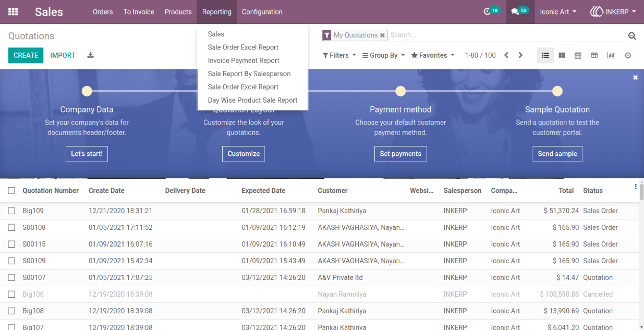
Task: Select the checkbox for quotation Big109
Action: pyautogui.click(x=11, y=211)
